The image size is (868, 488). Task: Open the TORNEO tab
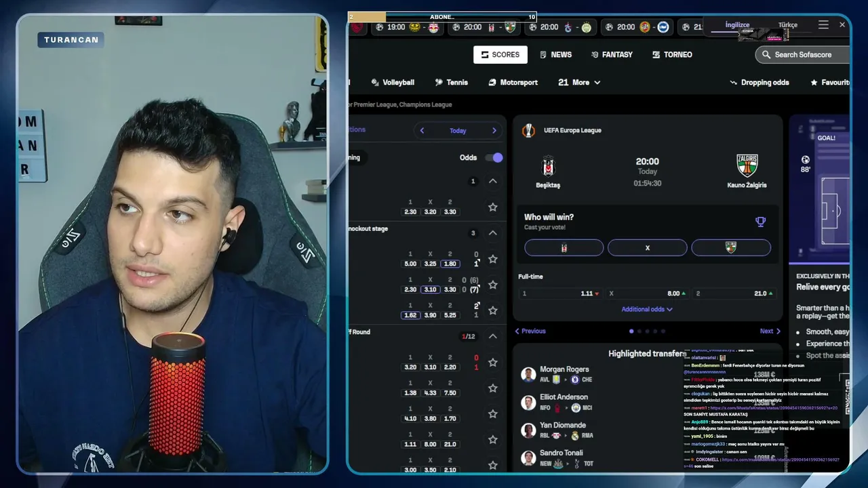[x=672, y=55]
